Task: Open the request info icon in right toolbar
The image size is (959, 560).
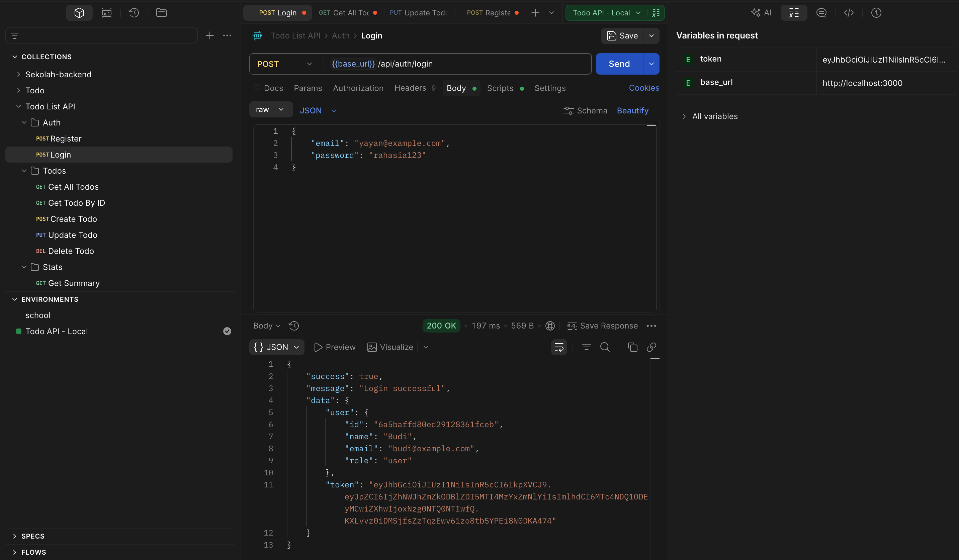Action: 876,13
